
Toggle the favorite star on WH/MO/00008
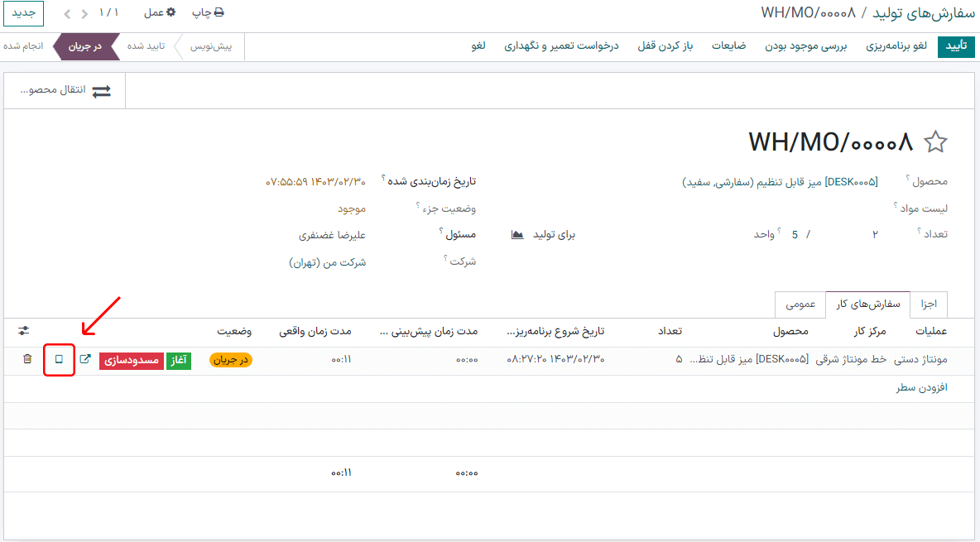[x=936, y=141]
